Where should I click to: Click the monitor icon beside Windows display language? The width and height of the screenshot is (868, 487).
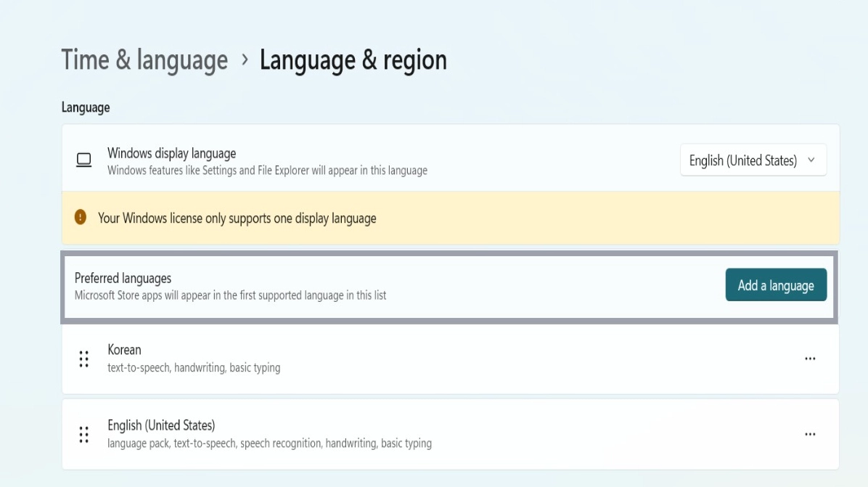click(x=85, y=159)
